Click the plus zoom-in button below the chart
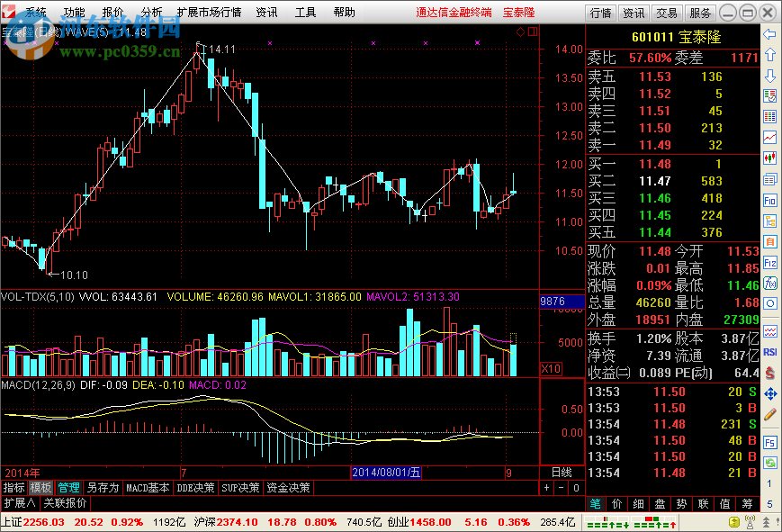Image resolution: width=782 pixels, height=532 pixels. 546,488
